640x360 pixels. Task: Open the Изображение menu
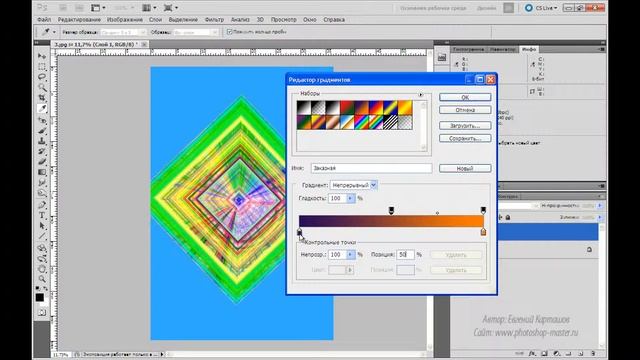(x=125, y=20)
